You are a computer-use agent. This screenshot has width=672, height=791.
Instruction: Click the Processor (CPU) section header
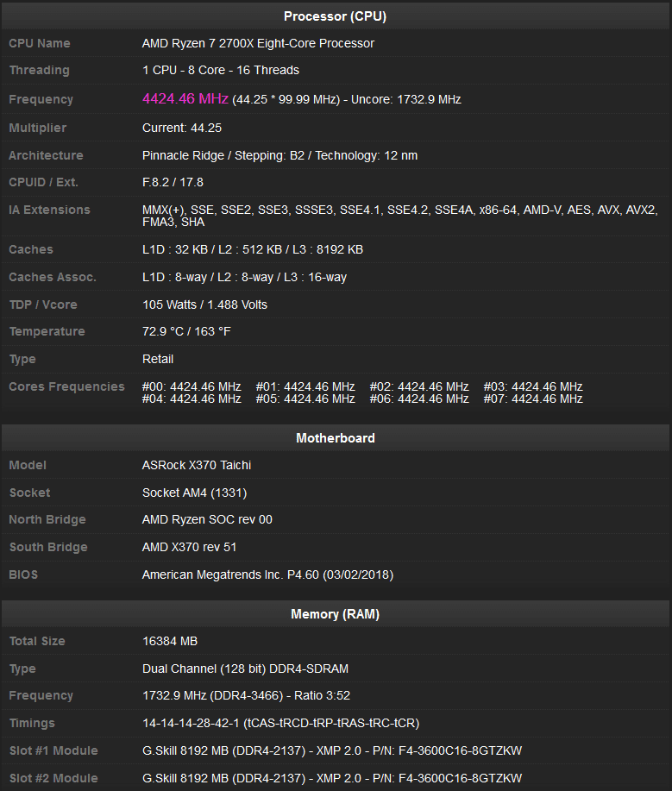click(x=335, y=16)
